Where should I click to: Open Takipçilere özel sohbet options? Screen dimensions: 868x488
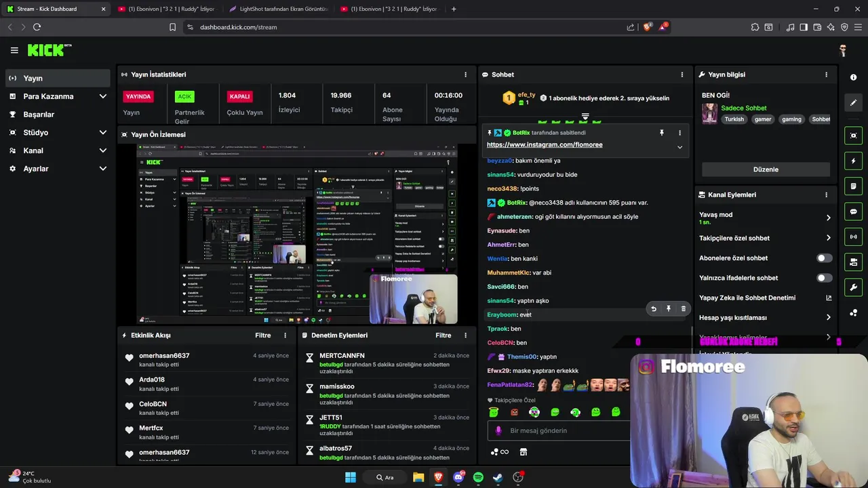click(x=765, y=238)
